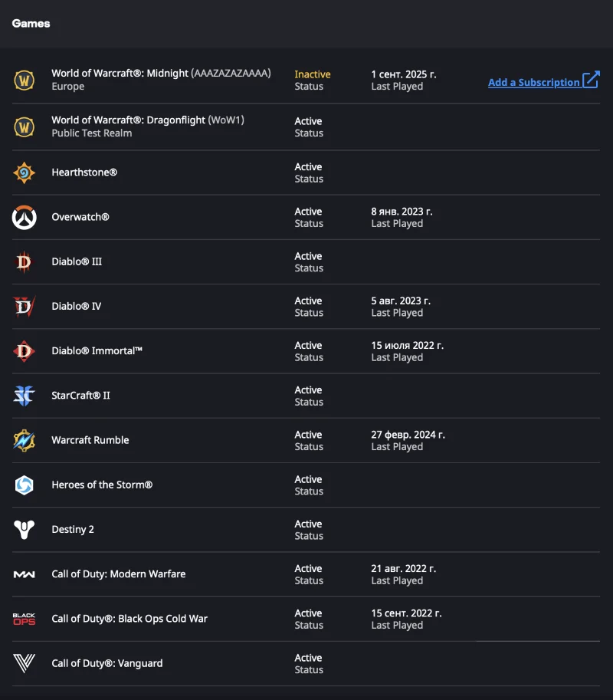
Task: Open the Add a Subscription link
Action: (533, 83)
